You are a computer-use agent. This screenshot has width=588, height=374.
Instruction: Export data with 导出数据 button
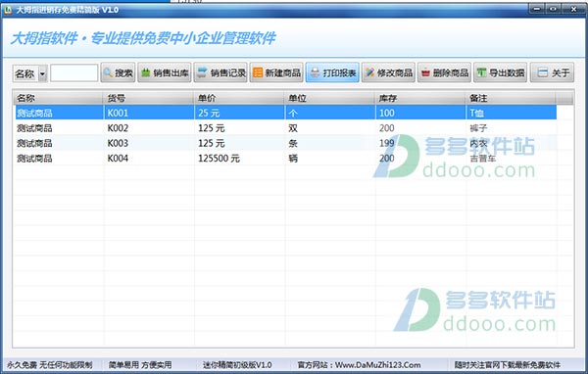500,72
